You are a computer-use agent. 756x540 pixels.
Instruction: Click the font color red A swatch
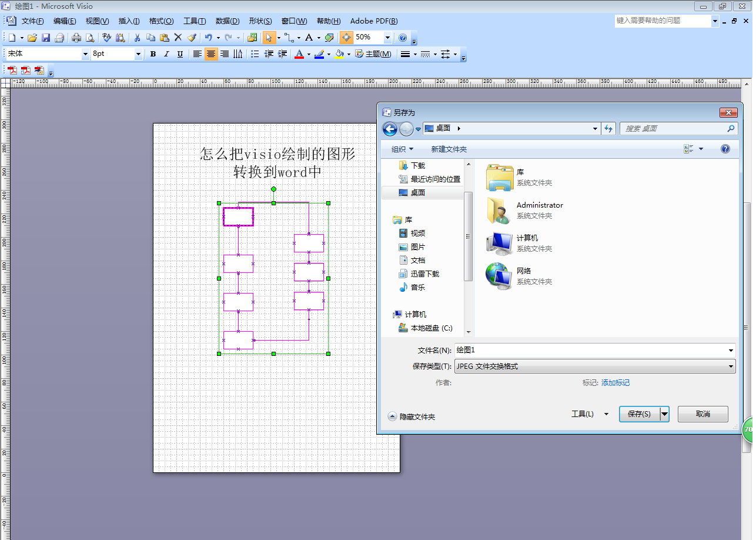pyautogui.click(x=299, y=54)
